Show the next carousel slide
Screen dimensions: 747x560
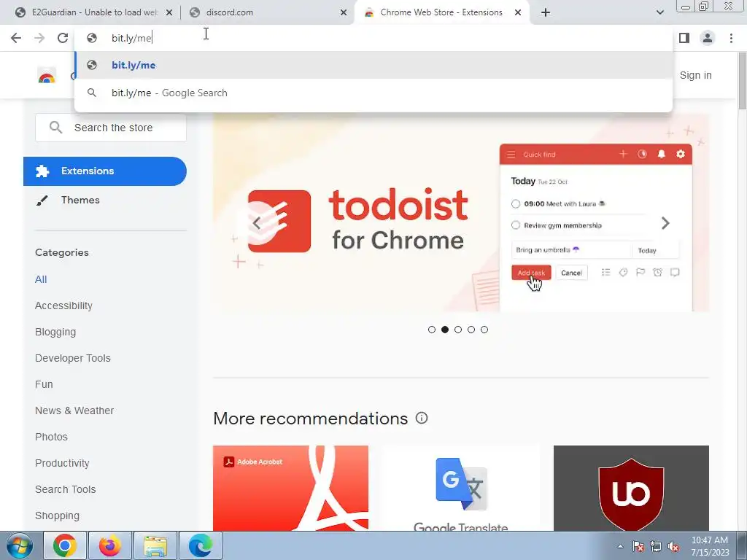click(x=665, y=223)
